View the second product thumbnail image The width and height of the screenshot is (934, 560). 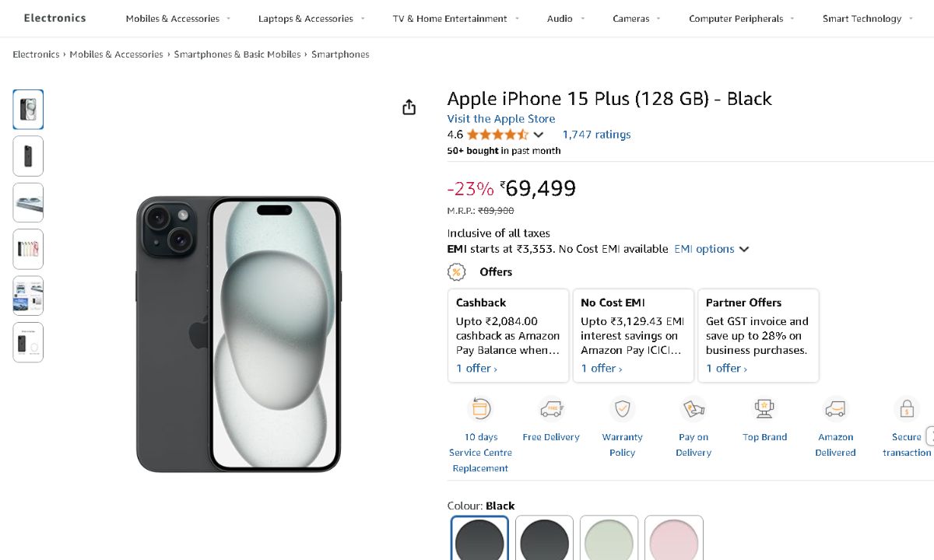click(x=28, y=156)
